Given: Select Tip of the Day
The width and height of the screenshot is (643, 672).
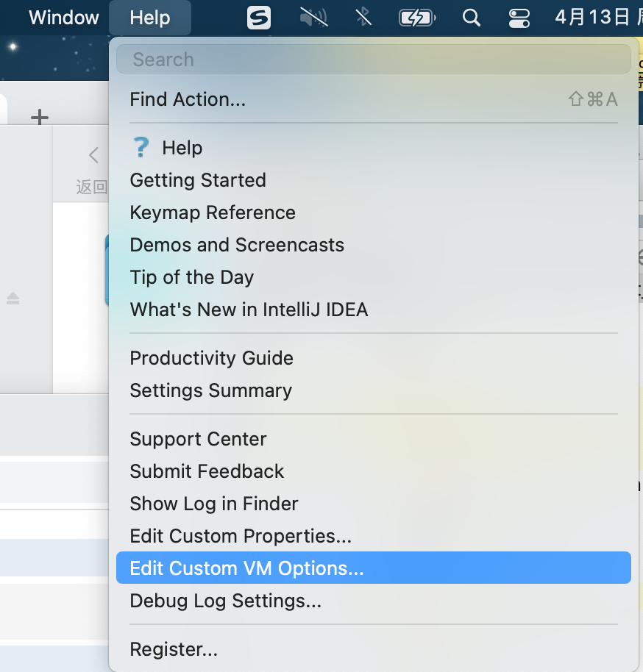Looking at the screenshot, I should pyautogui.click(x=191, y=277).
